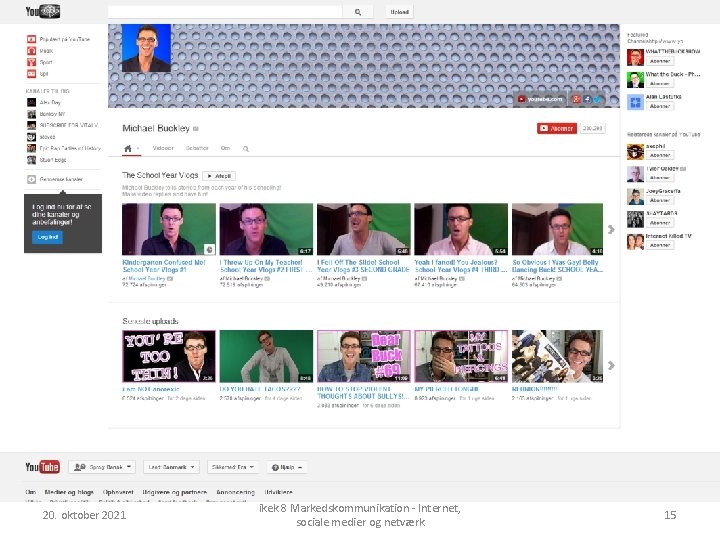Expand the dropdown arrow beside Home tab

tap(138, 148)
